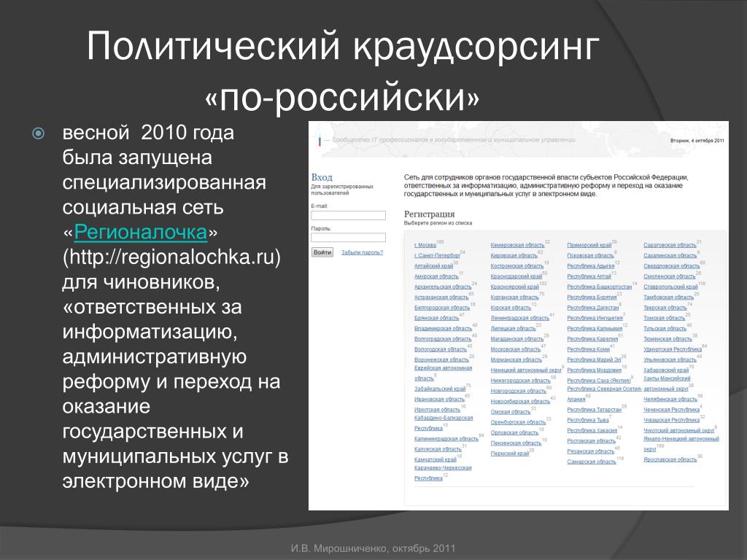Choose Ненецкий автономный округ region

[526, 370]
